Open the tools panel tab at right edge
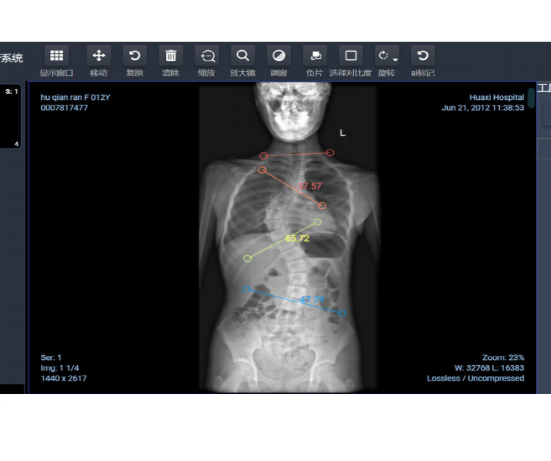Screen dimensions: 551x461 544,88
